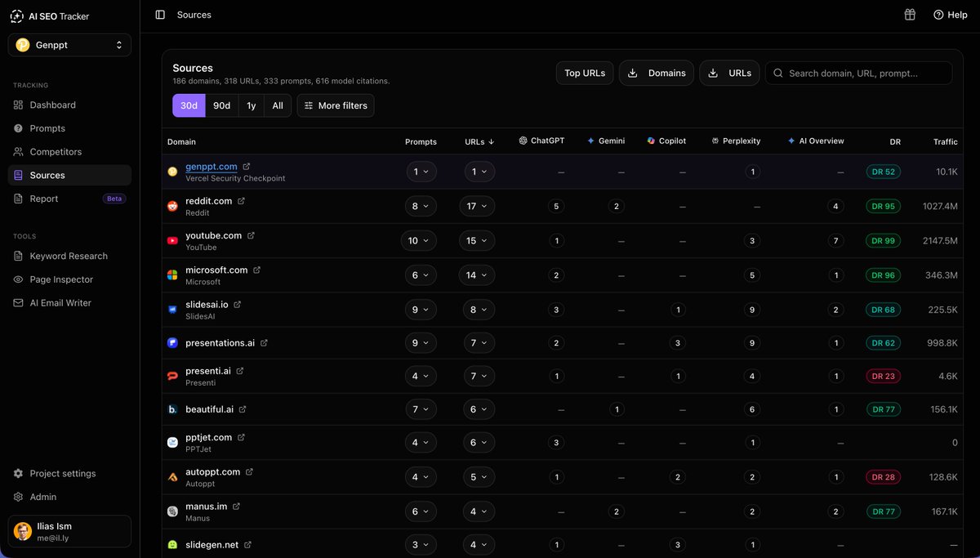
Task: Sort by Prompts column header
Action: coord(421,141)
